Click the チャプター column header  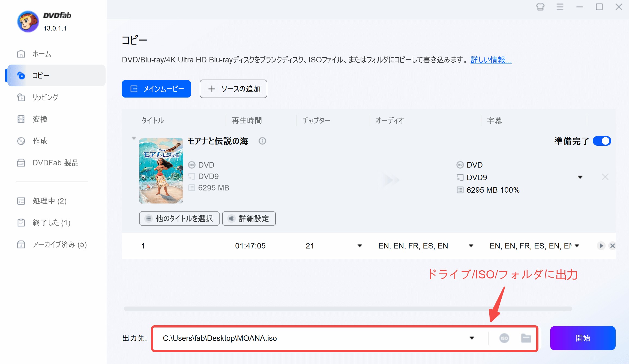click(x=316, y=120)
